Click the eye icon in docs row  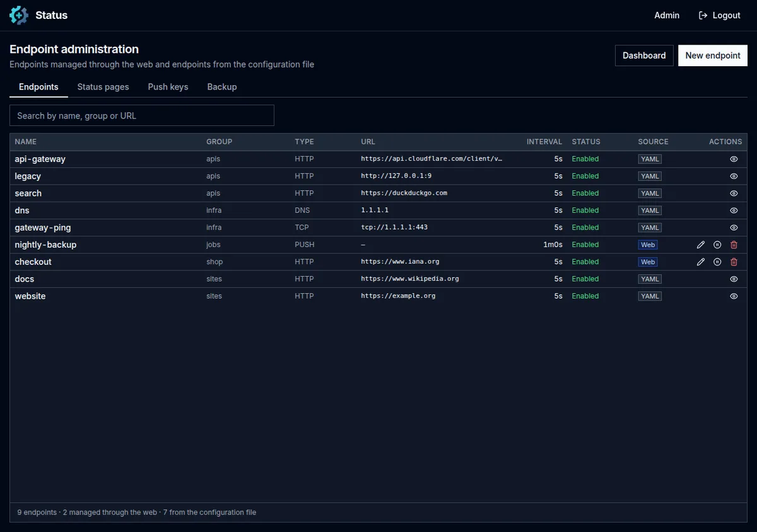(x=734, y=279)
